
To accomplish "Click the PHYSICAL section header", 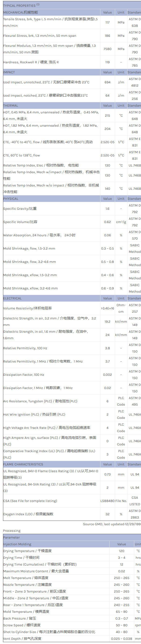I will click(x=11, y=199).
